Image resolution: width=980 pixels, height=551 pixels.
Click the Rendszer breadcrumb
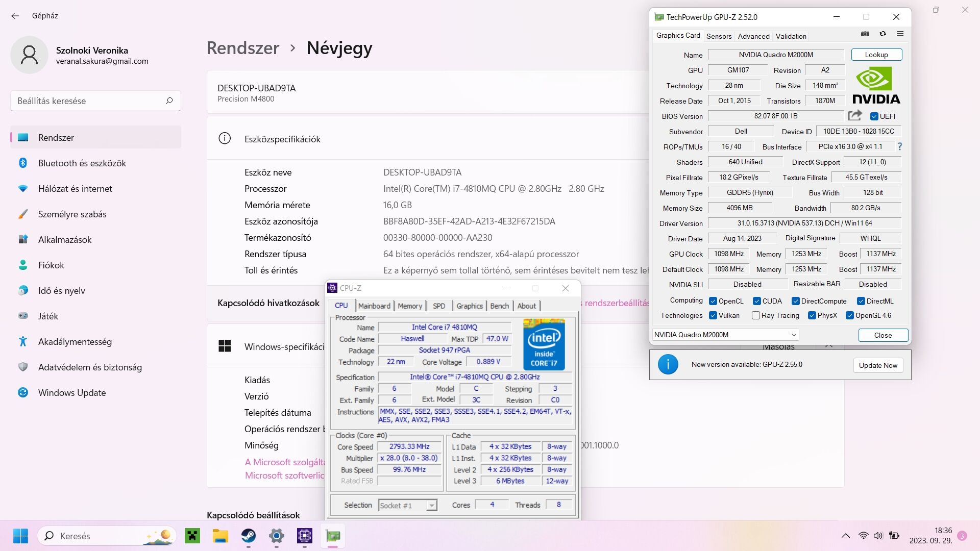point(243,48)
